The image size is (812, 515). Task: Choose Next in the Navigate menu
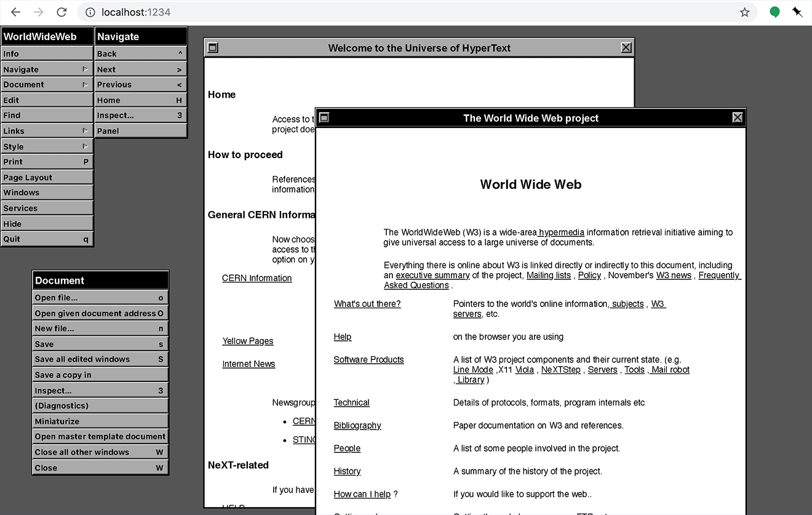141,70
